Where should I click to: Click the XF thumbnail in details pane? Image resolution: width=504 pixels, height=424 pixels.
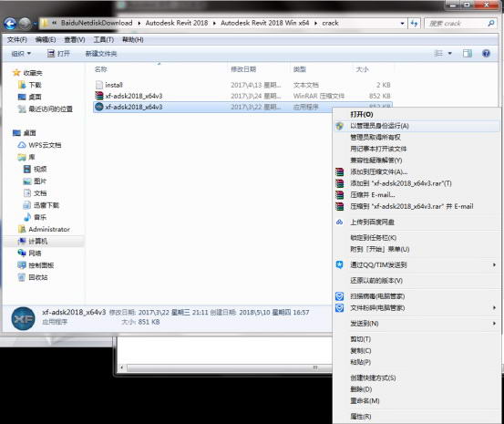click(23, 319)
